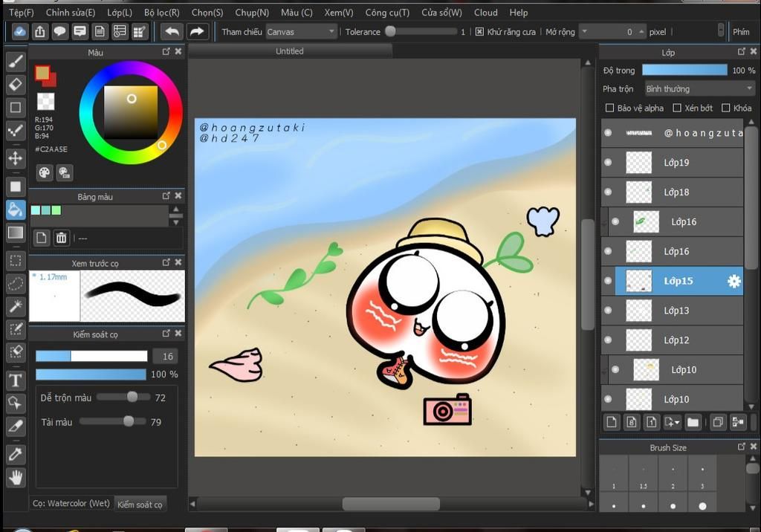Image resolution: width=761 pixels, height=532 pixels.
Task: Create a new layer in Lớp panel
Action: coord(612,422)
